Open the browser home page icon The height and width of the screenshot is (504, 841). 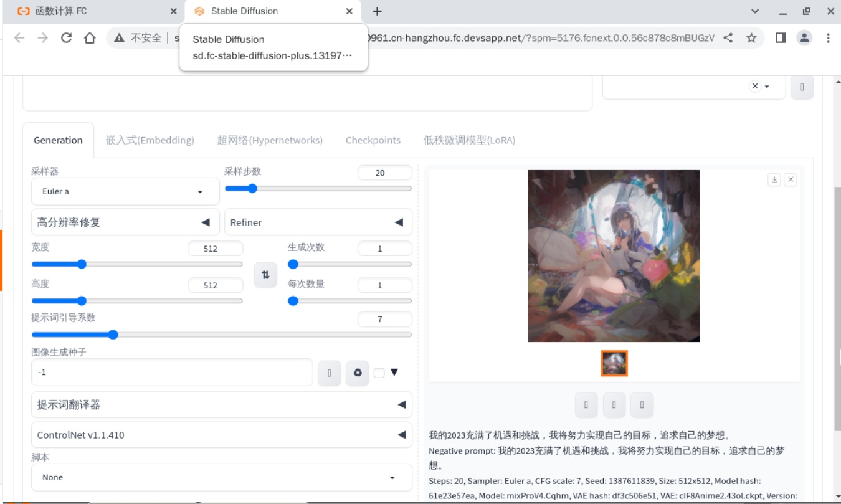[x=90, y=38]
